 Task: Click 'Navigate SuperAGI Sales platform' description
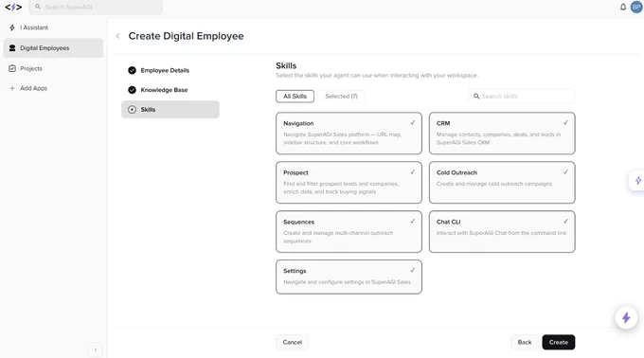coord(342,138)
